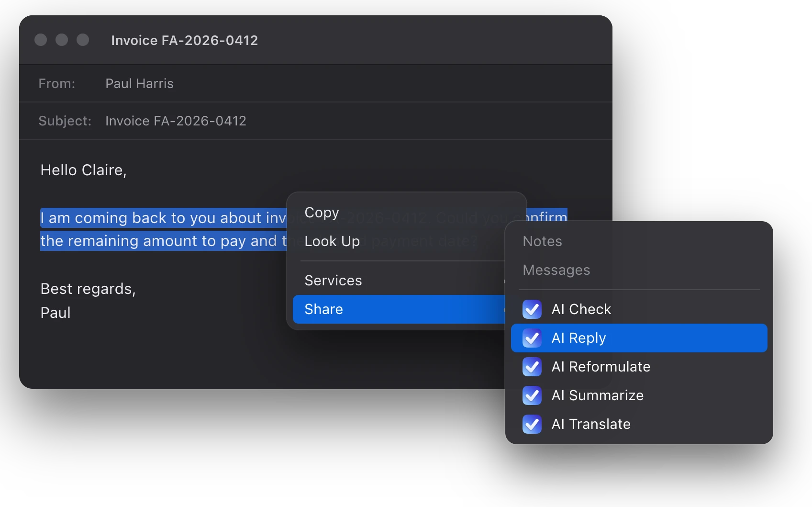Select Messages in the share submenu
This screenshot has width=812, height=507.
point(639,270)
